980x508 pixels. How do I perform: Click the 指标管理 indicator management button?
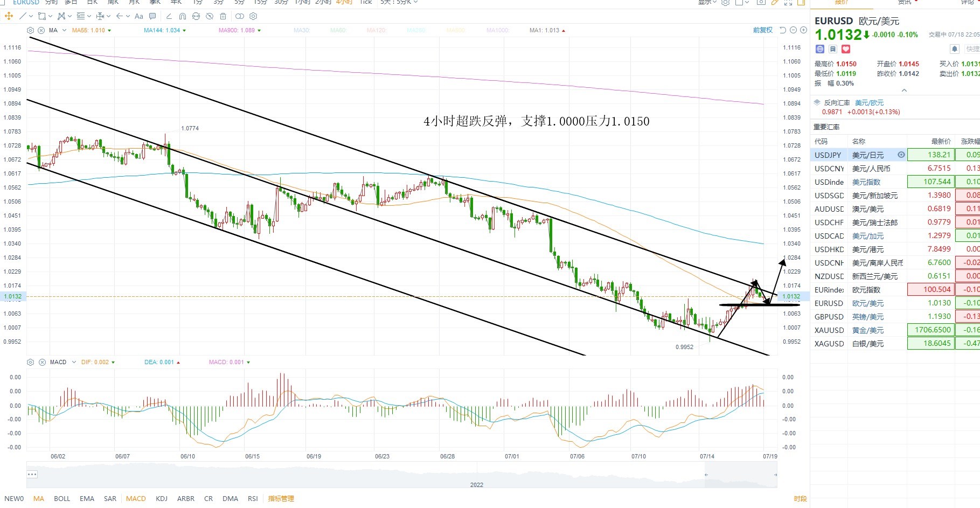point(281,499)
